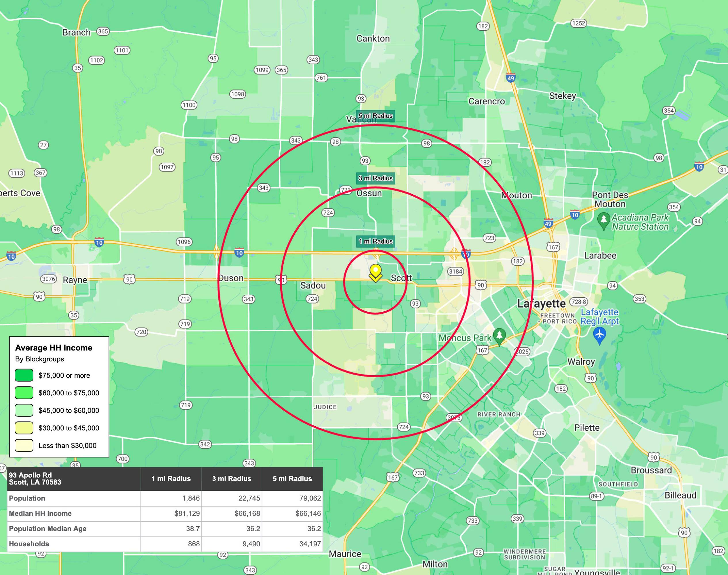This screenshot has width=728, height=575.
Task: Click the 1 mi Radius map label
Action: coord(376,241)
